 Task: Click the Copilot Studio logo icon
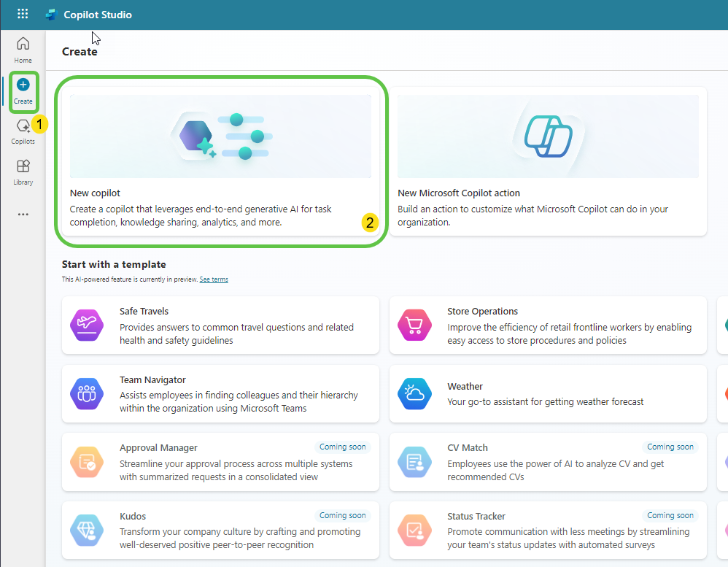(51, 15)
